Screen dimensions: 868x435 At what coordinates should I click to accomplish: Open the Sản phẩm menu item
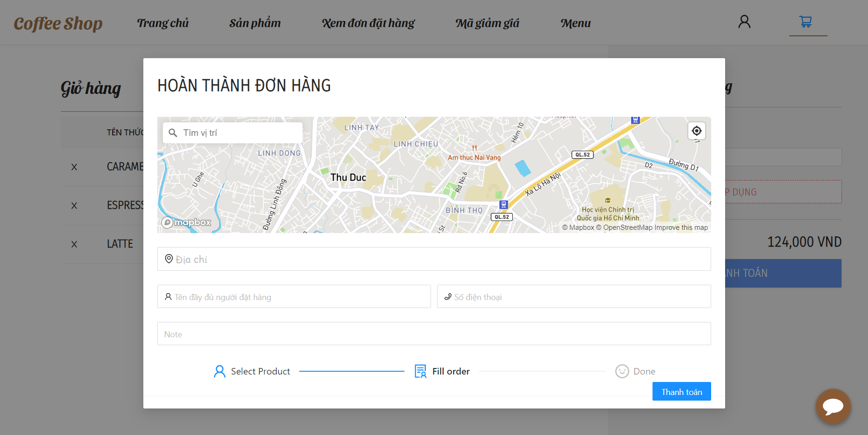[255, 23]
